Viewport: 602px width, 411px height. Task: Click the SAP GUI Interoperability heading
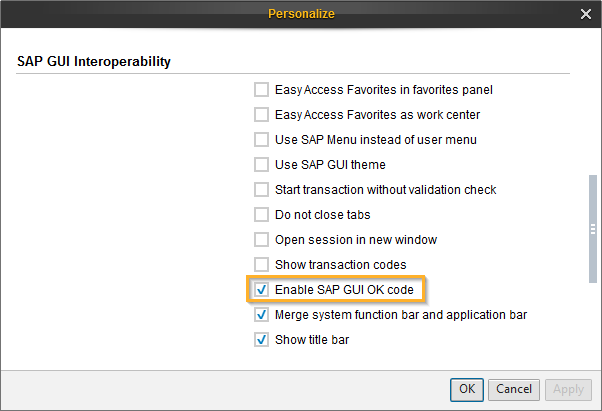(x=94, y=62)
